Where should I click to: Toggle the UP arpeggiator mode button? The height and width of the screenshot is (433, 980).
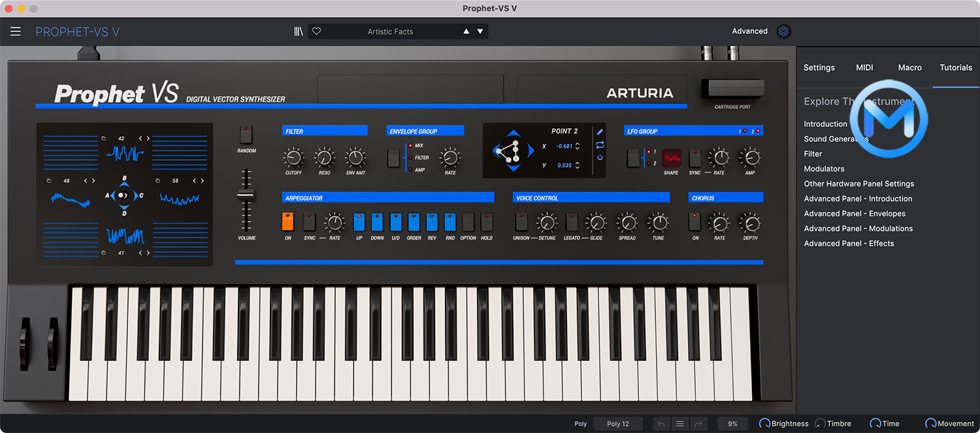(359, 224)
